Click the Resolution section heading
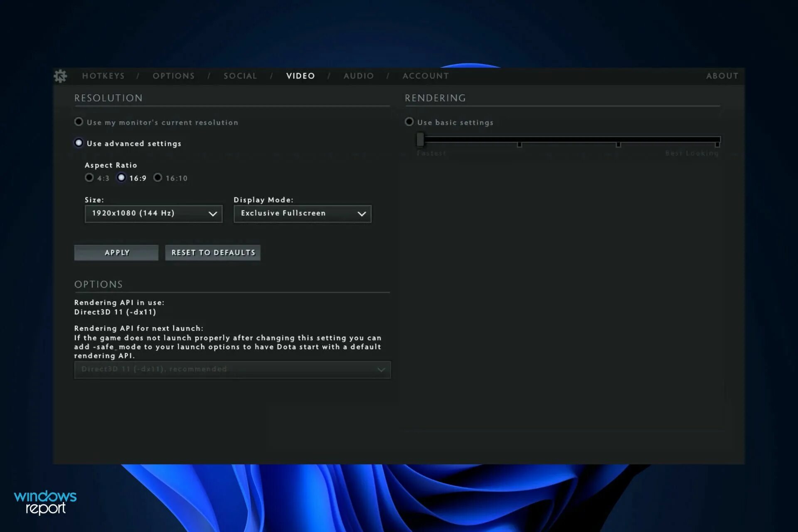This screenshot has width=798, height=532. pyautogui.click(x=108, y=98)
